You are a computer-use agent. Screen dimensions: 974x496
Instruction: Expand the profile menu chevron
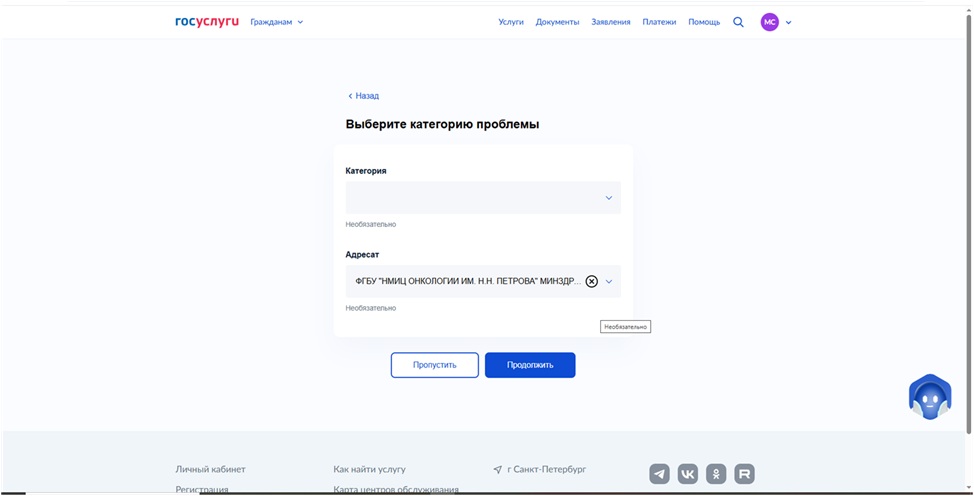[789, 22]
